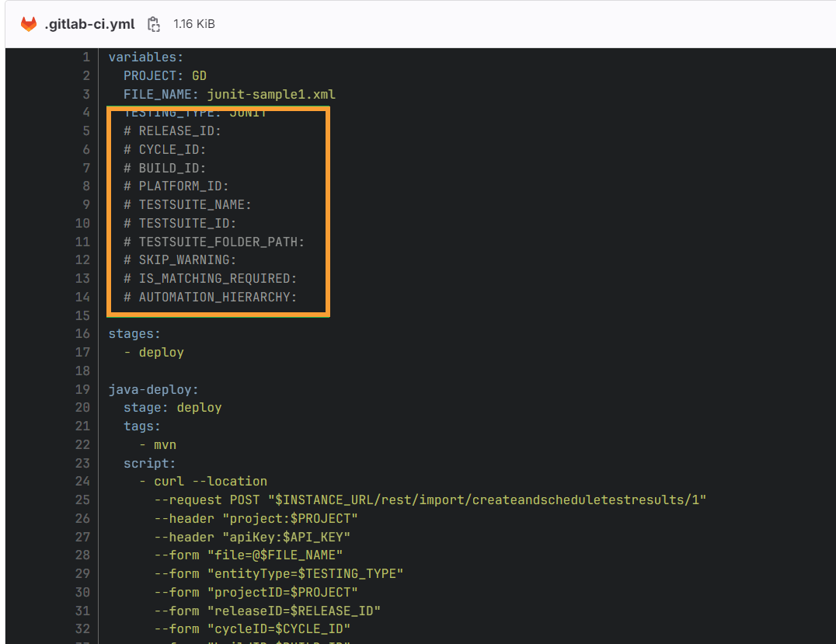Select line number 1

tap(85, 57)
